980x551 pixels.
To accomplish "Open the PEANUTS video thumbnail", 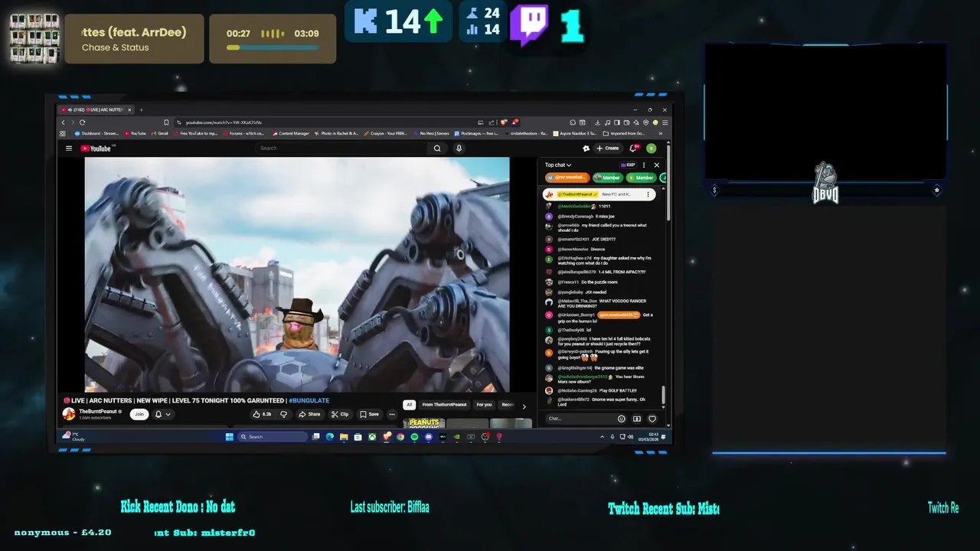I will [424, 422].
